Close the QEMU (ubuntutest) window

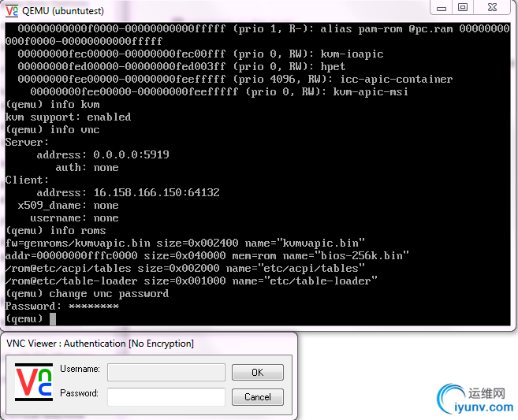[492, 8]
